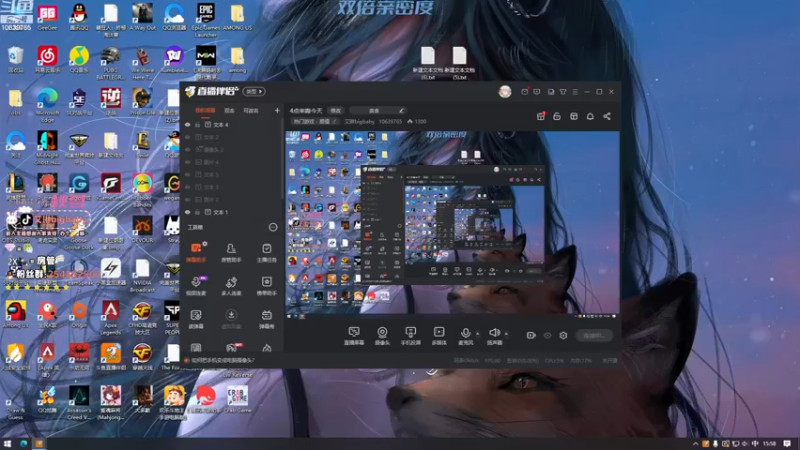Open the gift box icon with red badge
This screenshot has height=450, width=800.
(x=541, y=116)
